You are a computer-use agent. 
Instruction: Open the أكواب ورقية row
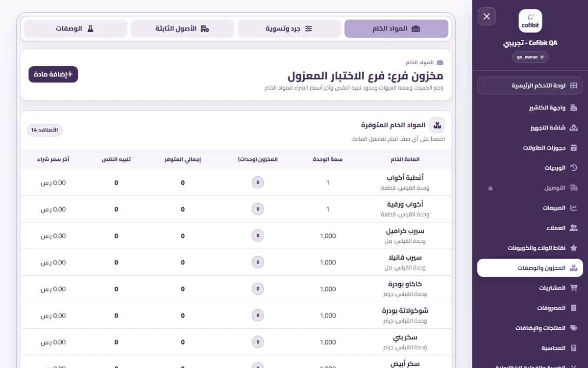tap(236, 209)
